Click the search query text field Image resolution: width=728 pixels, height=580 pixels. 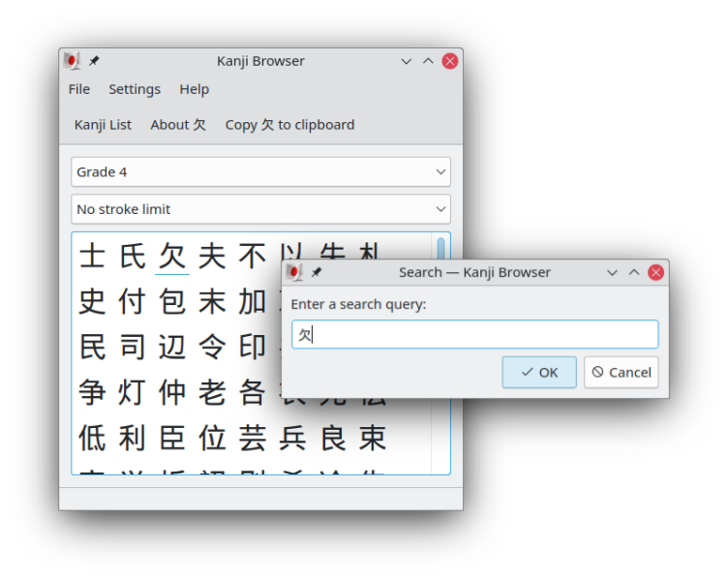tap(474, 335)
